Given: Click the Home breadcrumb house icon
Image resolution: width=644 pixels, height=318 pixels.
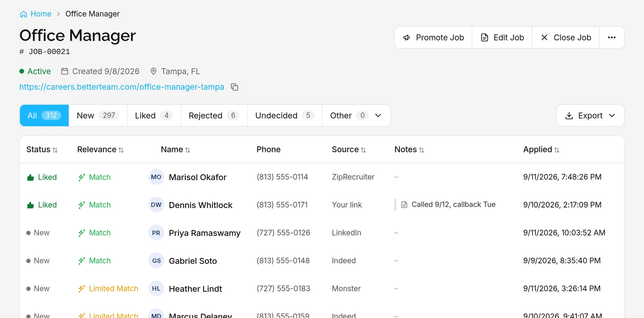Looking at the screenshot, I should pyautogui.click(x=24, y=14).
